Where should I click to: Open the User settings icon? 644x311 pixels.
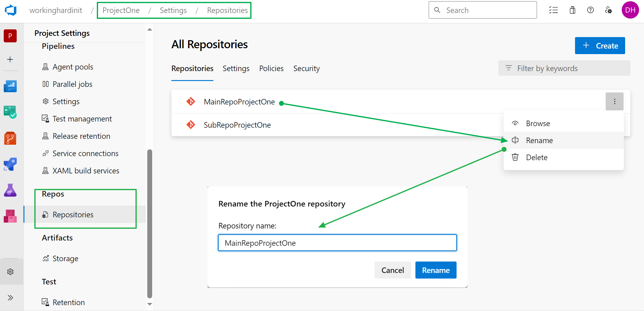[608, 10]
